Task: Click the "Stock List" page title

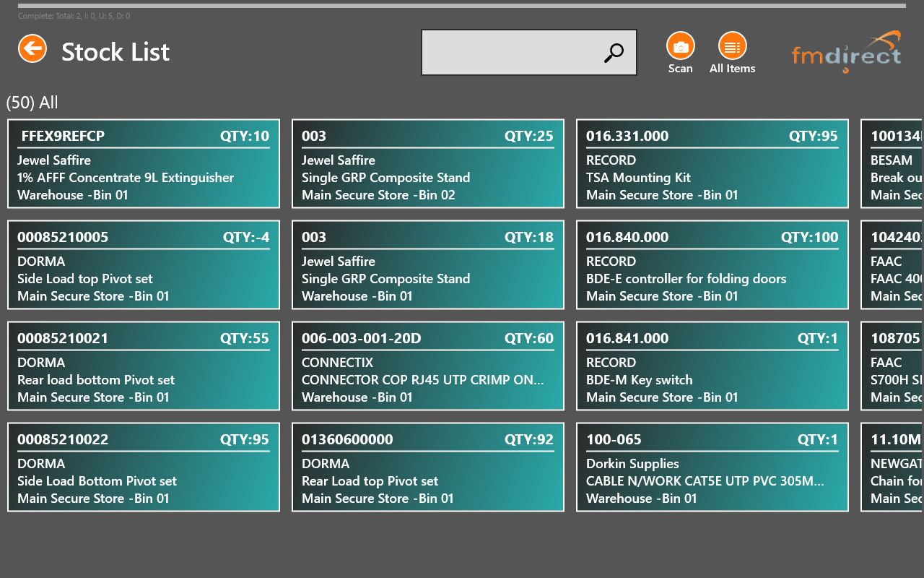Action: 115,52
